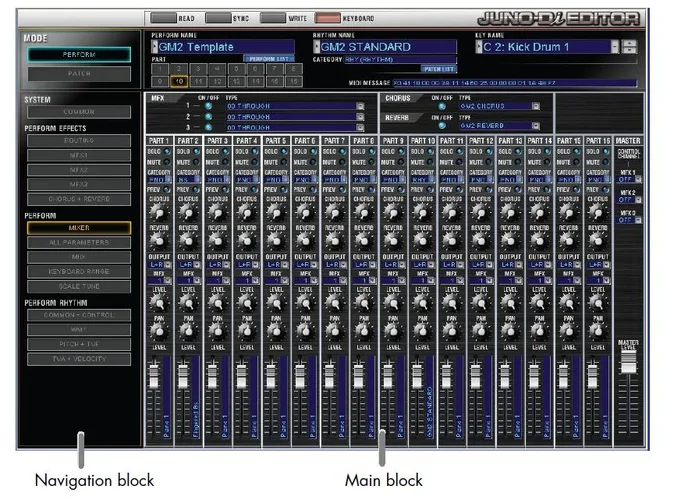Toggle the Chorus on/off switch
This screenshot has width=674, height=500.
442,106
